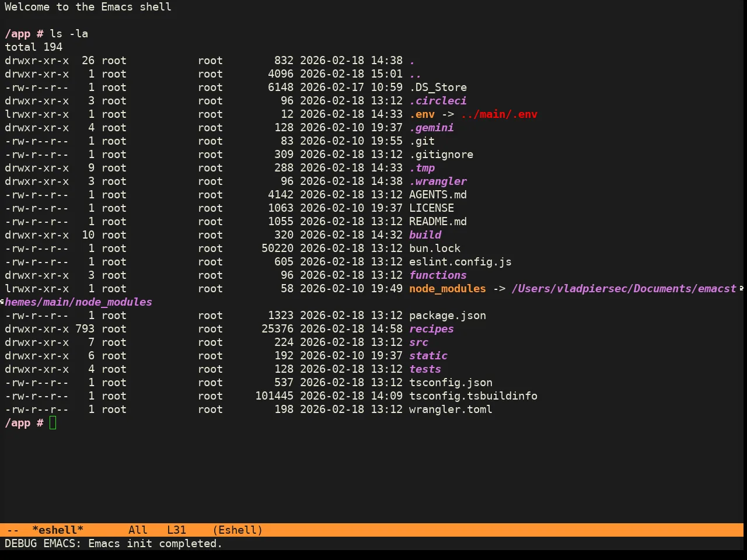Click the 14:09 timestamp of tsconfig.tsbuildinfo
Image resolution: width=747 pixels, height=560 pixels.
386,396
